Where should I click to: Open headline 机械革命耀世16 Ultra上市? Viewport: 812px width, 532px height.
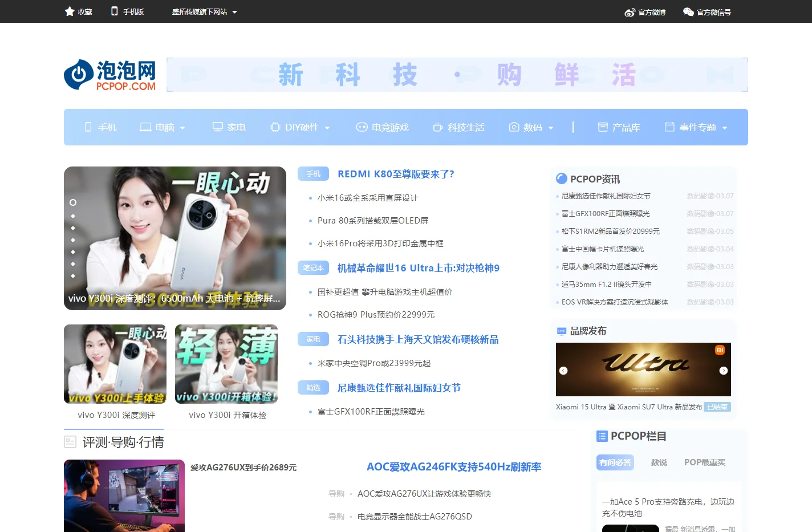419,268
